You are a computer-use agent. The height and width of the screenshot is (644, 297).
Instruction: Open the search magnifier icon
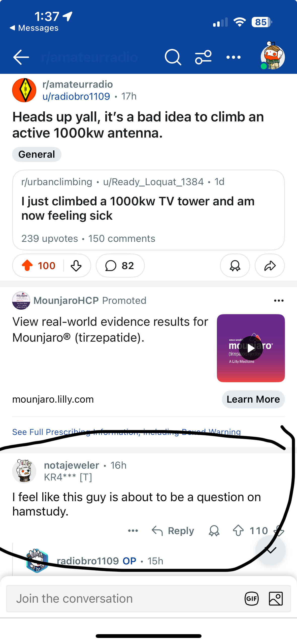click(x=173, y=57)
